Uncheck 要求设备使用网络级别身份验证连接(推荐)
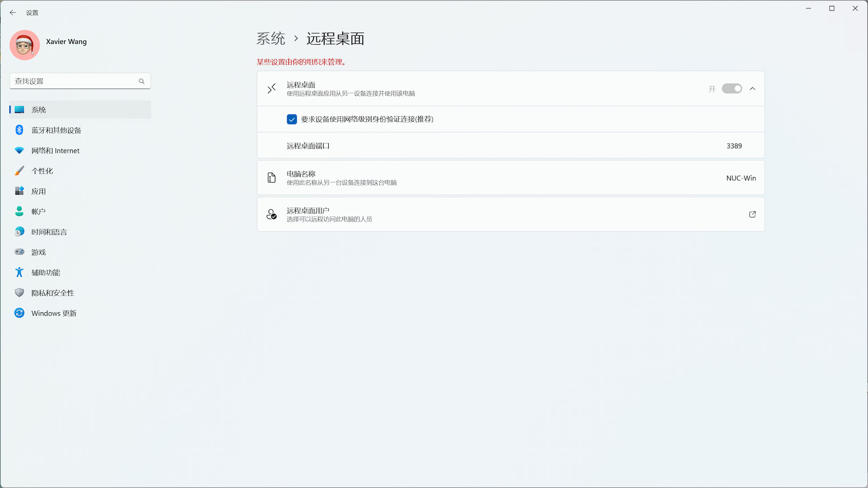The width and height of the screenshot is (868, 488). click(x=292, y=119)
